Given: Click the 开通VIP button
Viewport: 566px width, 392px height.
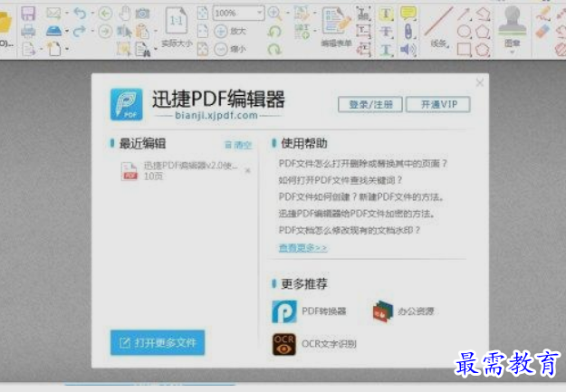Looking at the screenshot, I should tap(438, 105).
